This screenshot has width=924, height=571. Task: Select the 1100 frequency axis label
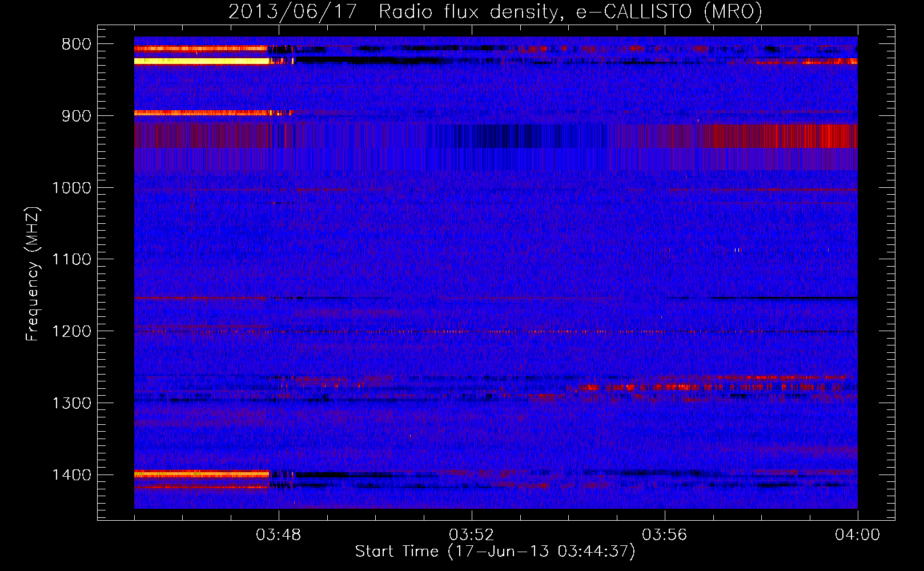coord(71,259)
